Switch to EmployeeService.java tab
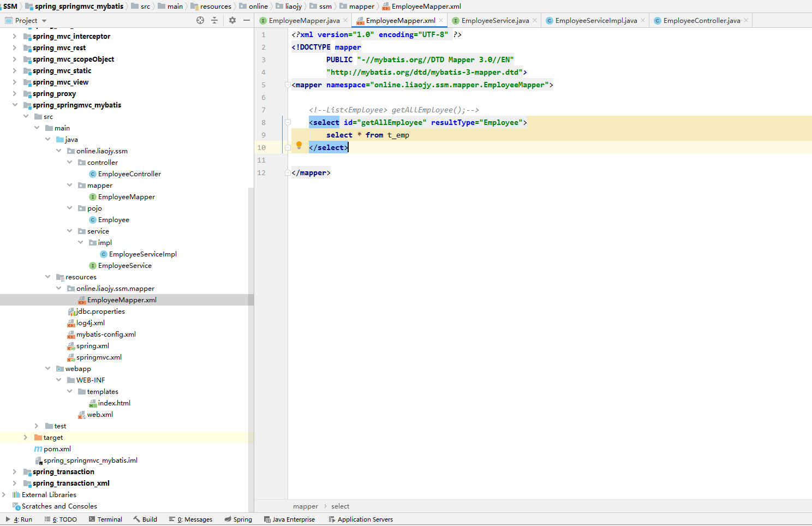 click(495, 20)
